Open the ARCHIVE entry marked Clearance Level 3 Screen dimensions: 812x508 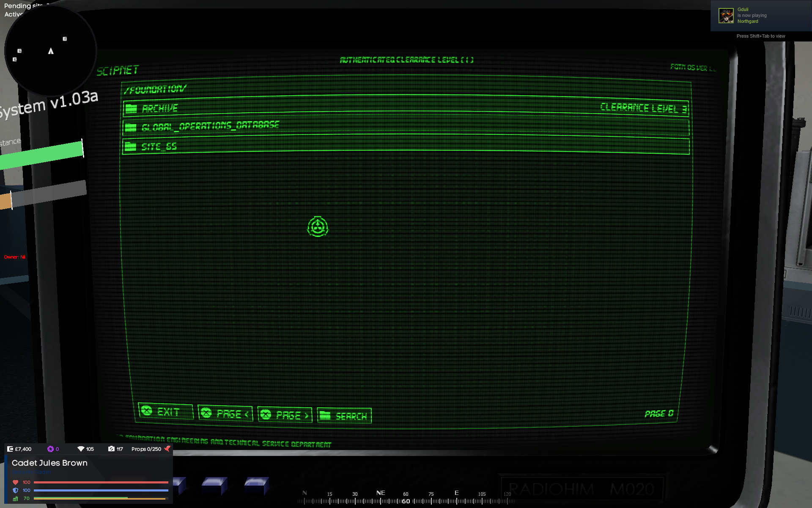click(381, 108)
